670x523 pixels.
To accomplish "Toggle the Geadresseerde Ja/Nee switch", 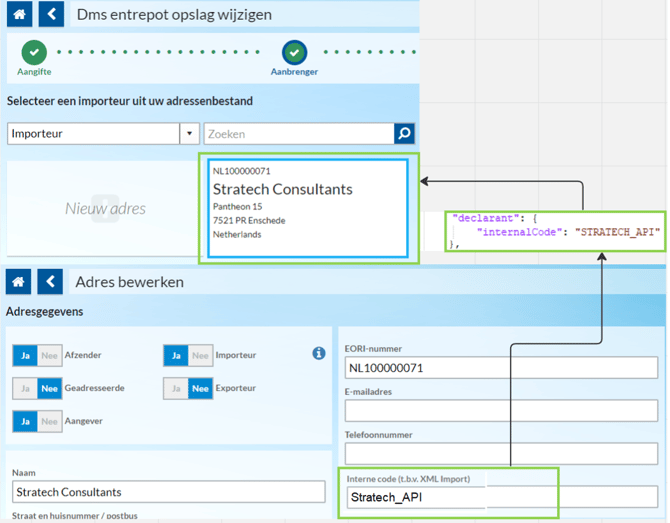I will 37,388.
